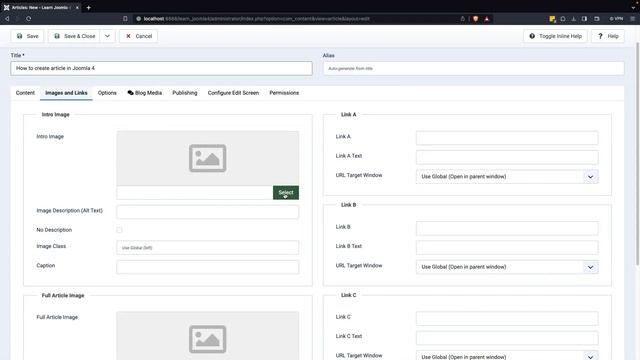Open Link C URL Target Window dropdown

tap(507, 356)
